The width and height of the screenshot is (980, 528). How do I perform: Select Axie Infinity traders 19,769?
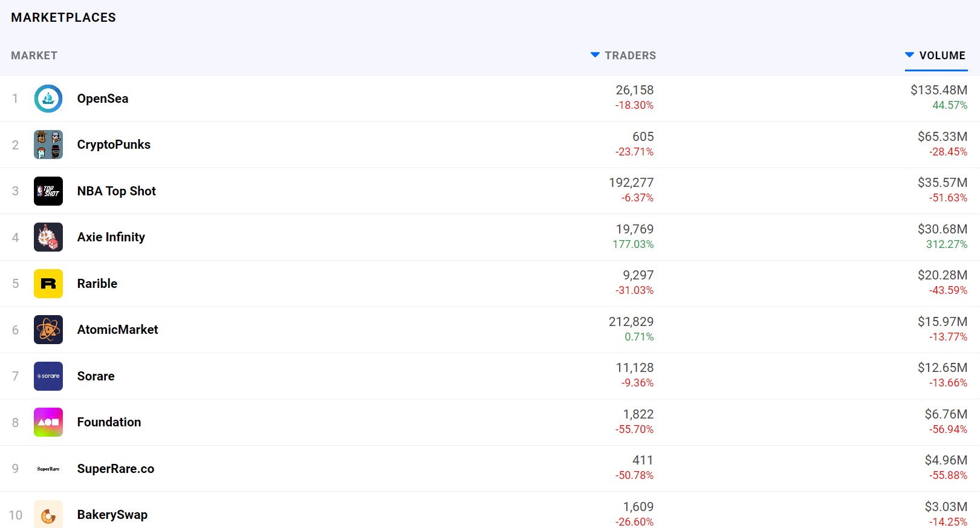pyautogui.click(x=635, y=229)
